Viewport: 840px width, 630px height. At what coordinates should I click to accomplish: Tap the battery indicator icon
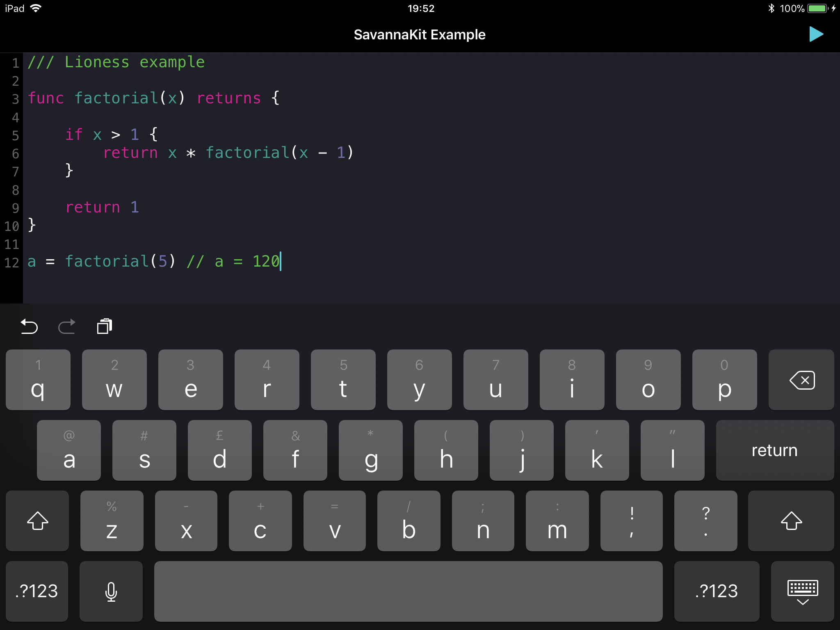click(x=818, y=8)
